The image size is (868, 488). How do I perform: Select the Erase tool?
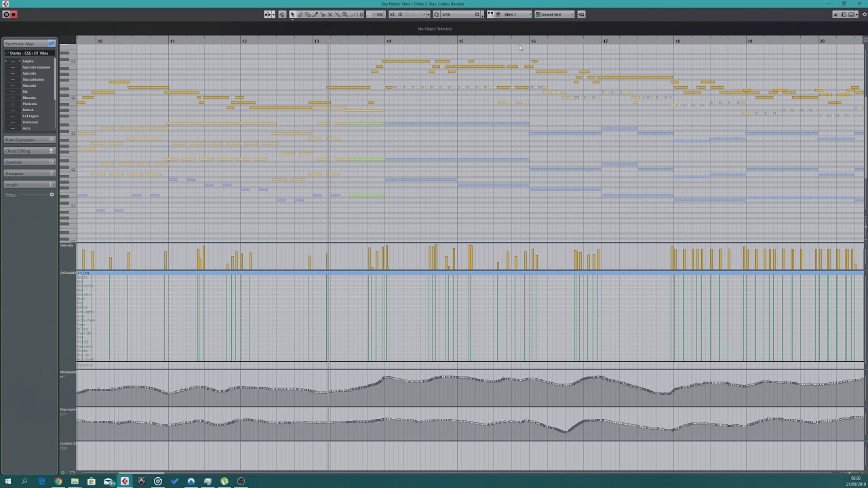[307, 14]
